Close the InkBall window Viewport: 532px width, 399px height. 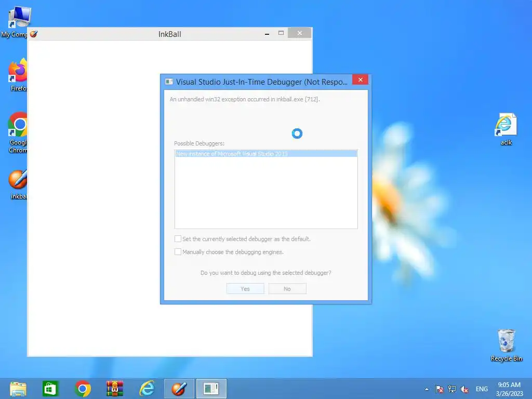pyautogui.click(x=300, y=33)
